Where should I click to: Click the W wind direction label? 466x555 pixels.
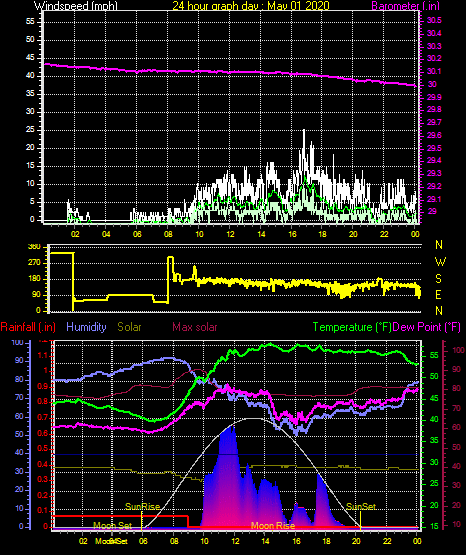[x=440, y=262]
